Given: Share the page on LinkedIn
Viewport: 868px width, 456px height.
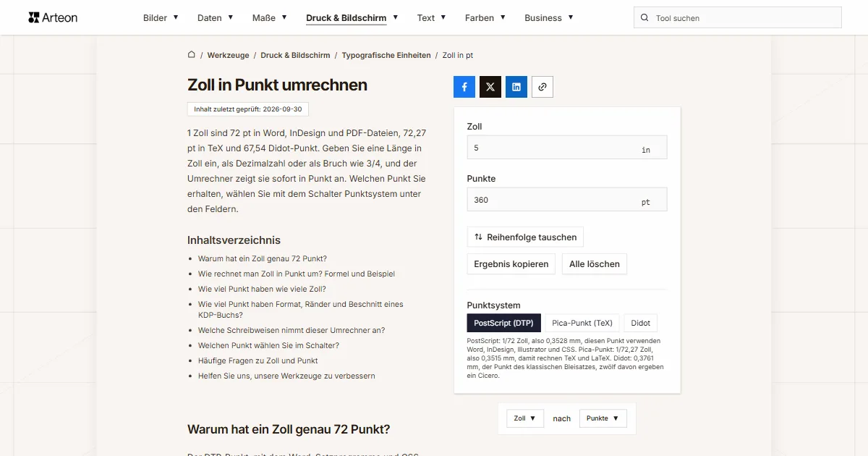Looking at the screenshot, I should click(x=516, y=87).
